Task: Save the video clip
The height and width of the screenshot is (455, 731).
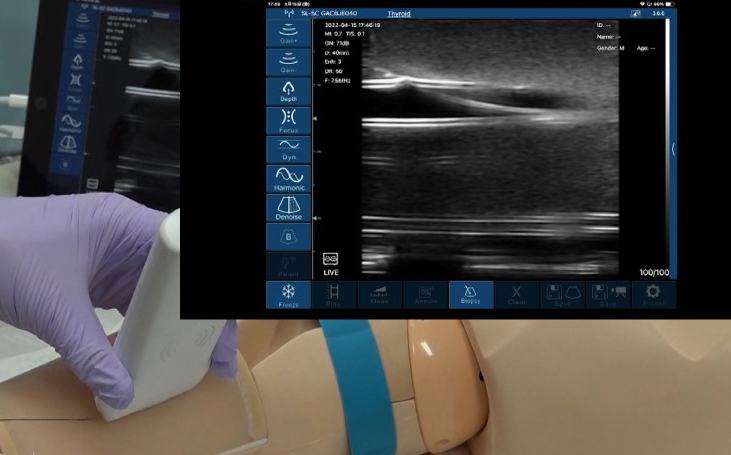Action: (x=608, y=295)
